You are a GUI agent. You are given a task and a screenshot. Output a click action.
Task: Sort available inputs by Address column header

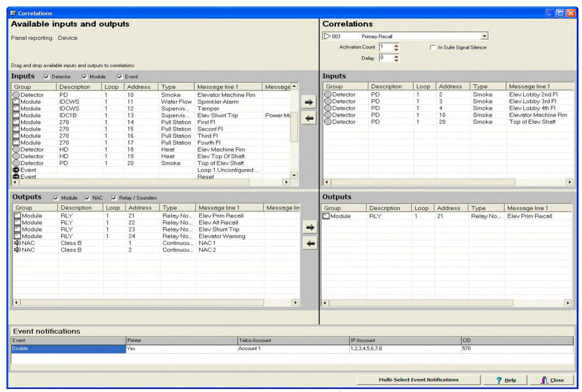tap(141, 87)
